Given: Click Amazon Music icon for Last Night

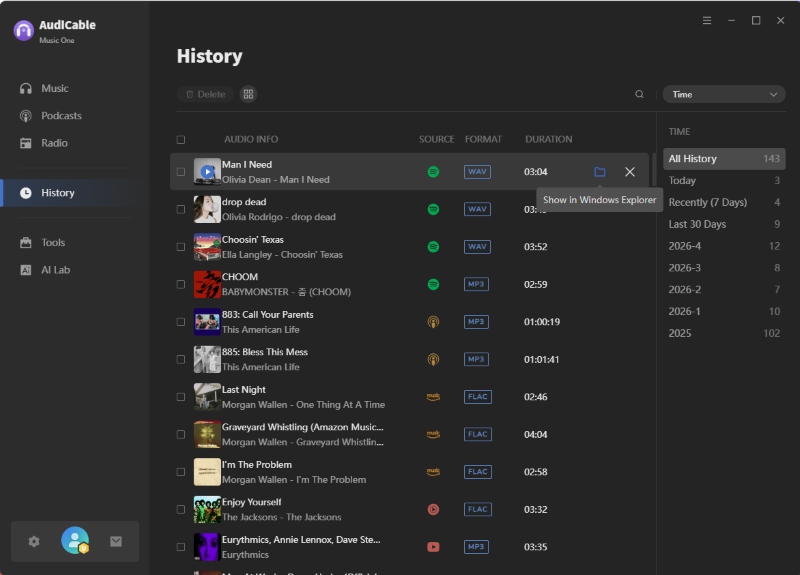Looking at the screenshot, I should click(433, 397).
